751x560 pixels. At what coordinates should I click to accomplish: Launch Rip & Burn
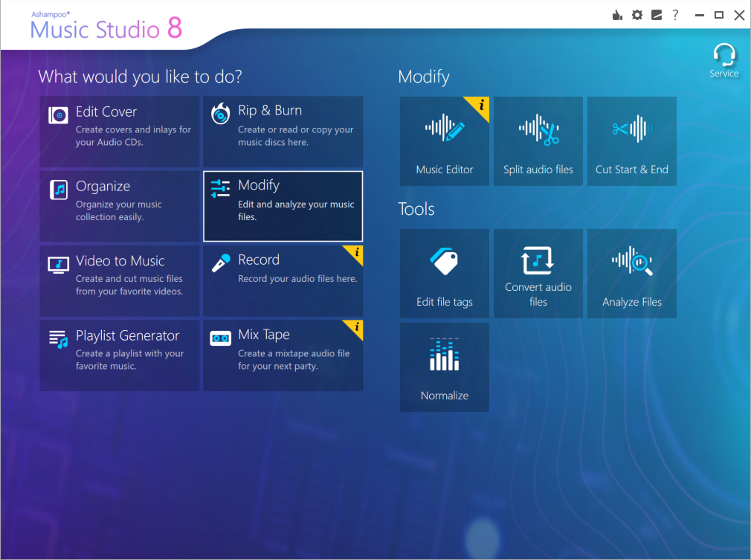(x=283, y=132)
